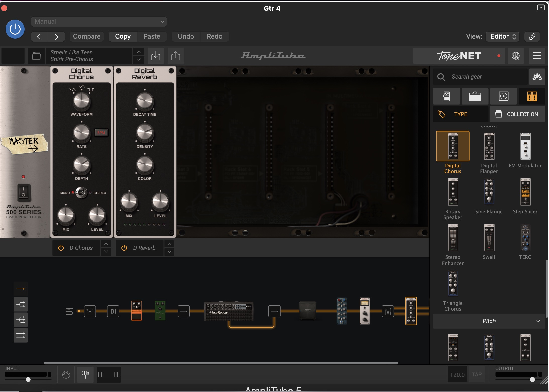Select the Rotary Speaker thumbnail
Screen dimensions: 549x392
click(453, 192)
